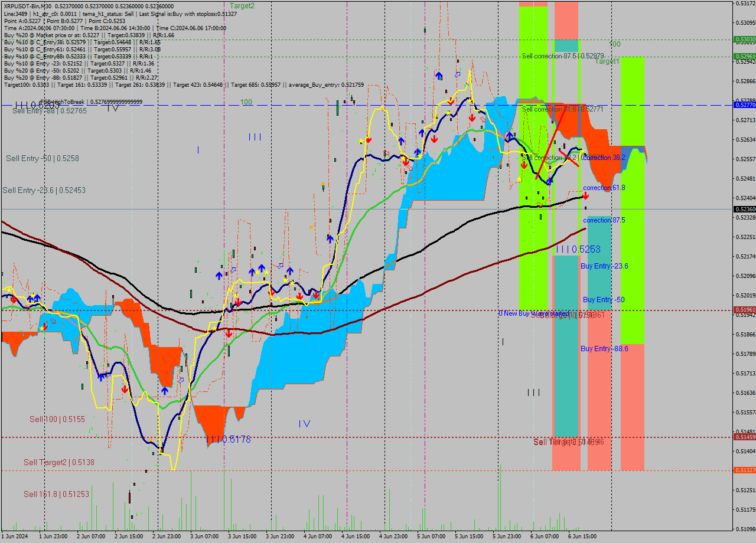Click the black 0.52360 current price marker

point(744,209)
